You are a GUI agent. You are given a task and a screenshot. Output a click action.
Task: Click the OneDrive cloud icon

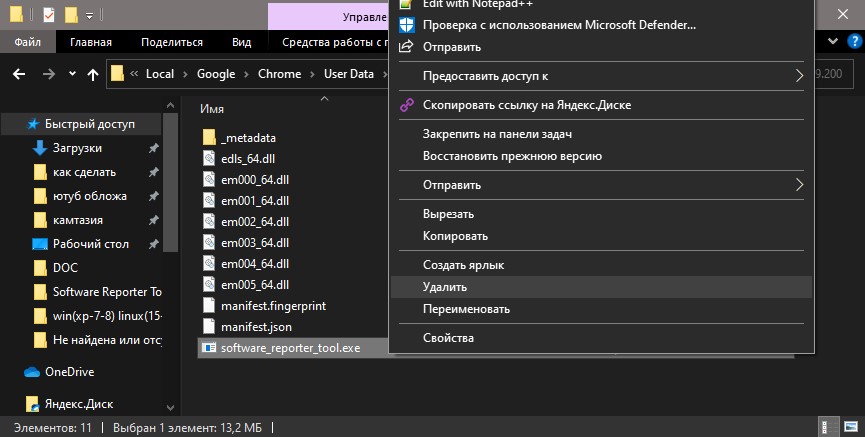pyautogui.click(x=32, y=372)
